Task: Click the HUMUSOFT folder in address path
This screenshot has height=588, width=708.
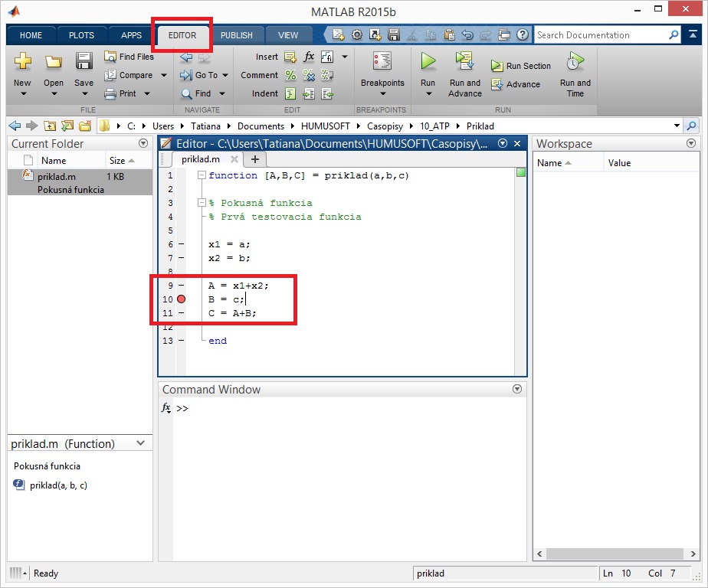Action: (x=326, y=126)
